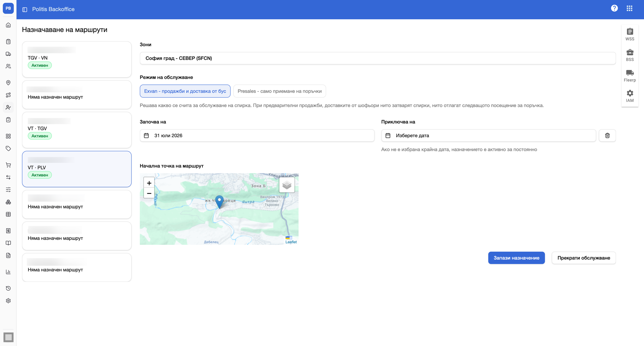Open map layers selector

click(x=287, y=185)
